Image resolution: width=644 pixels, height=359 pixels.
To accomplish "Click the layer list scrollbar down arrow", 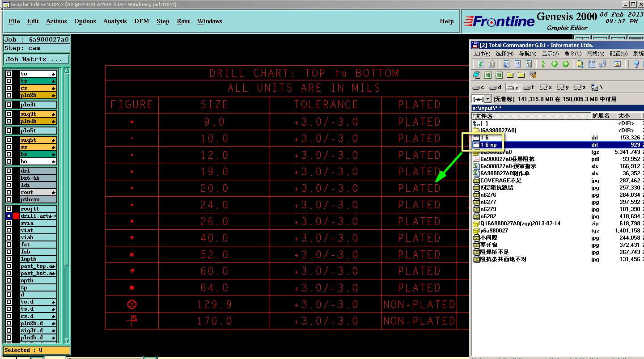I will point(67,341).
